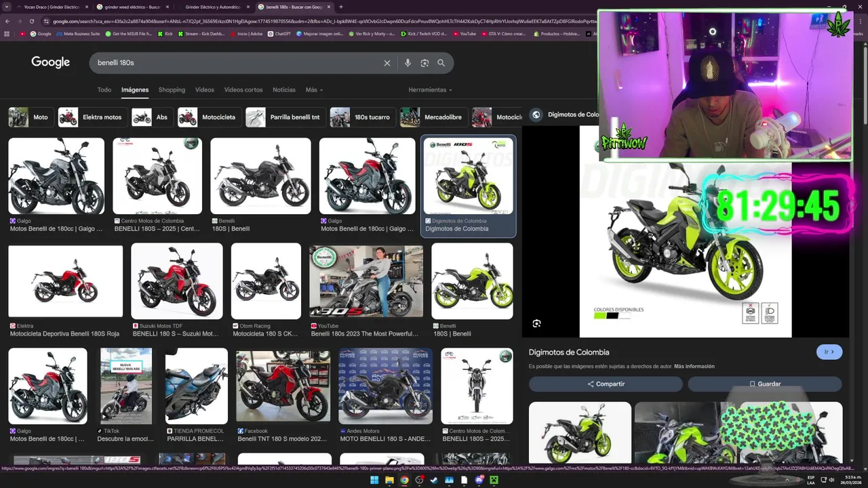Image resolution: width=868 pixels, height=488 pixels.
Task: Click the 'Compartir' button
Action: (606, 384)
